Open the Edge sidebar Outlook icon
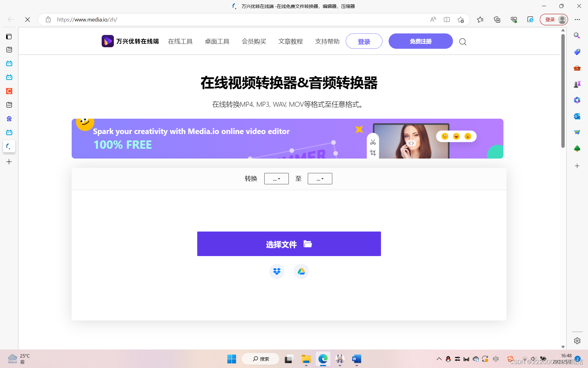Viewport: 588px width, 368px height. click(x=577, y=116)
